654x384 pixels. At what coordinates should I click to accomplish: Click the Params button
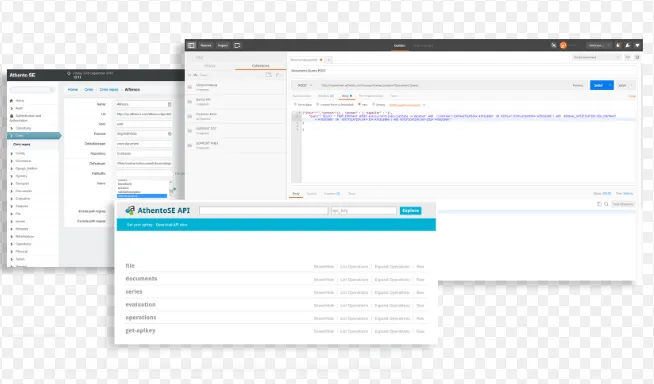point(578,85)
